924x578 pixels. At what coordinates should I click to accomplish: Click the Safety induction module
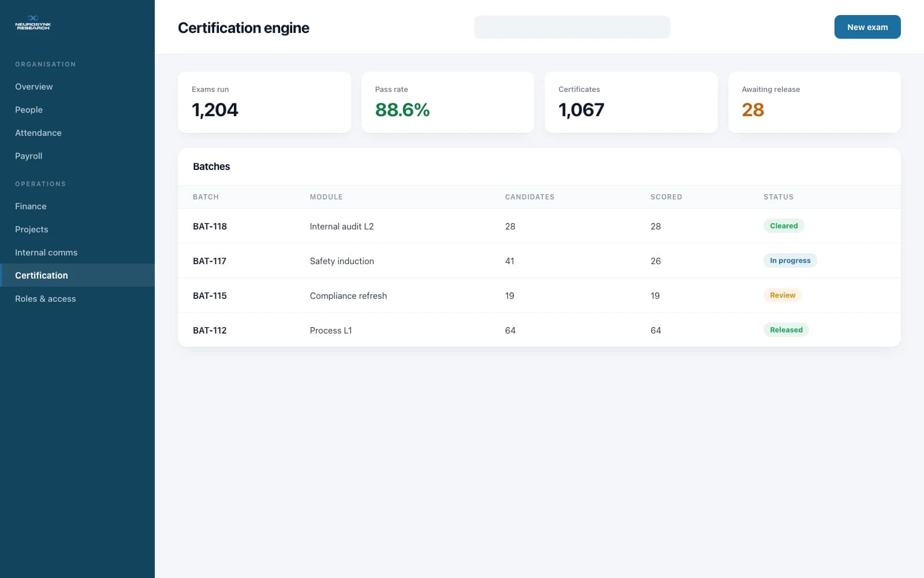click(342, 261)
